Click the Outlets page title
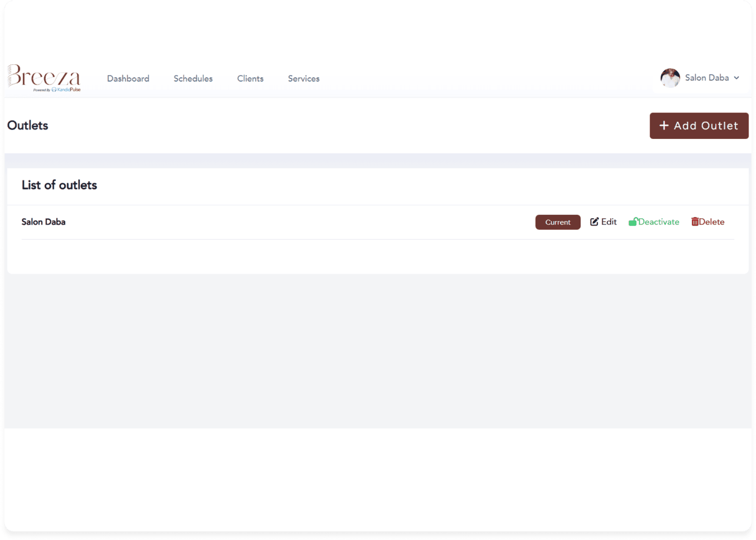Image resolution: width=756 pixels, height=540 pixels. pyautogui.click(x=28, y=125)
